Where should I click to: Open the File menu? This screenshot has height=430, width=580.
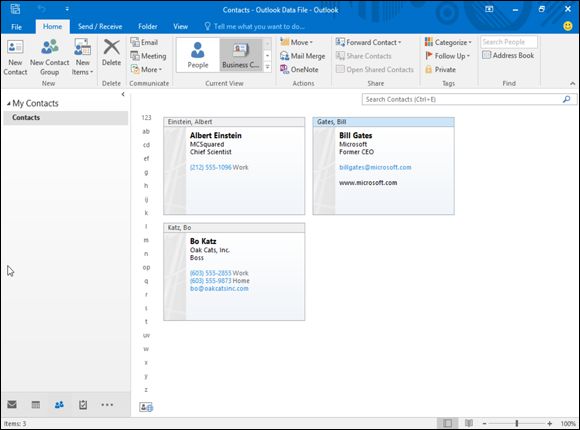[x=16, y=27]
